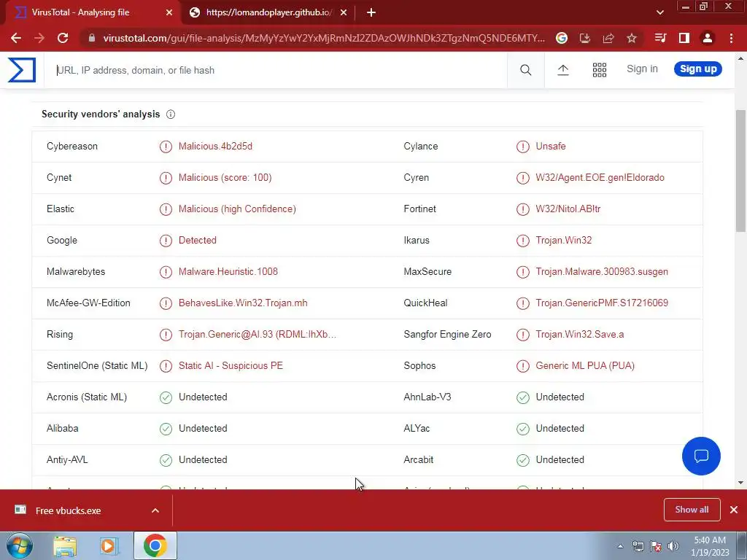
Task: Close the lomandoplayer.github.io tab
Action: (344, 12)
